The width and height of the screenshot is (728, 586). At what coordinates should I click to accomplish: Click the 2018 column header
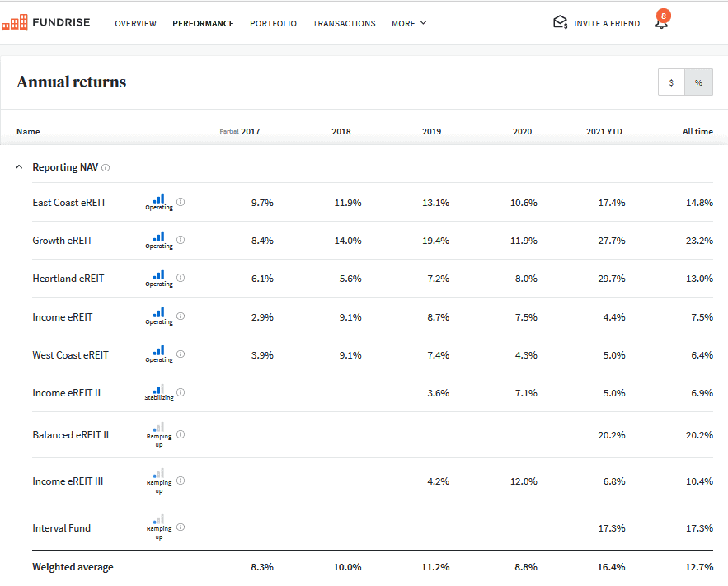pos(341,131)
